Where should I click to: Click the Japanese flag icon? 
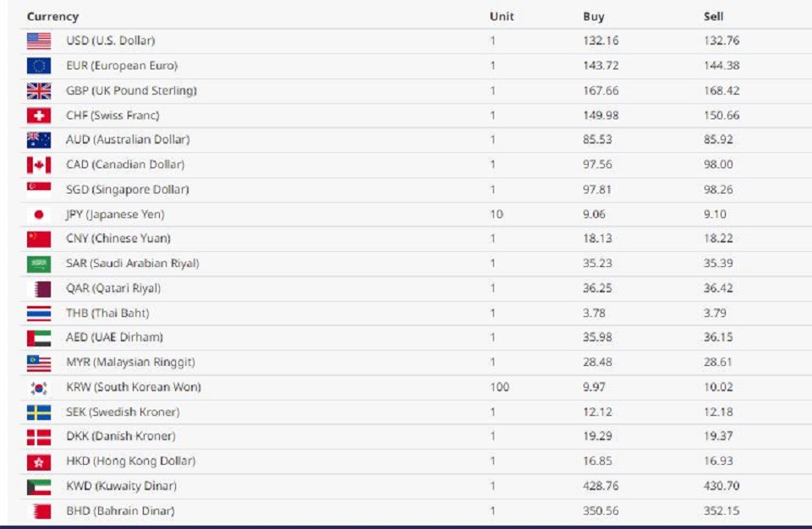tap(39, 215)
